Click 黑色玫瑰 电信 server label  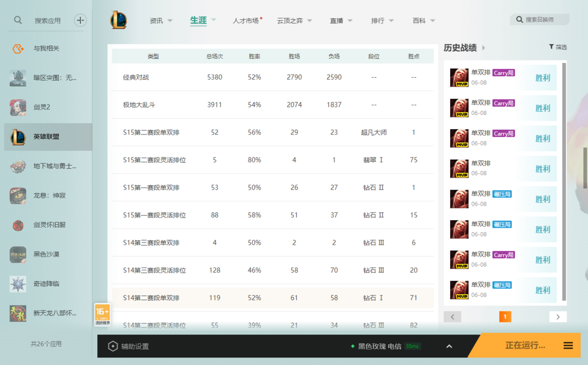tap(379, 346)
